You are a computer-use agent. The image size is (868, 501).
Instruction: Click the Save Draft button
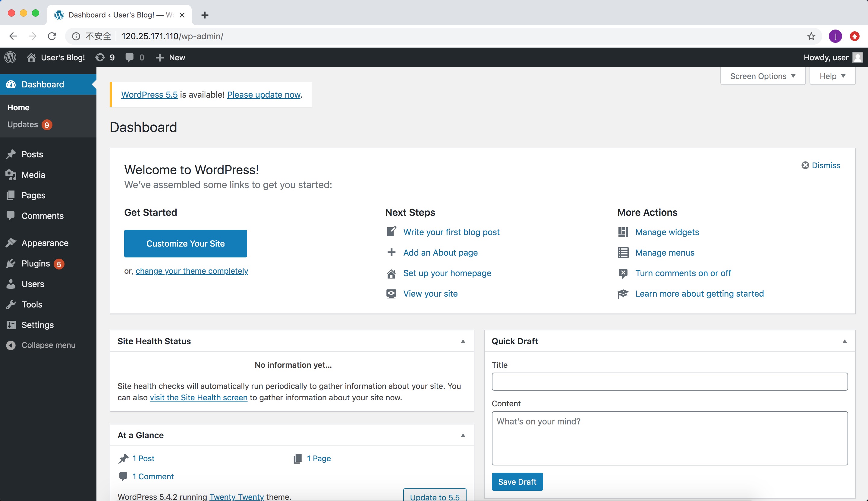pyautogui.click(x=517, y=482)
